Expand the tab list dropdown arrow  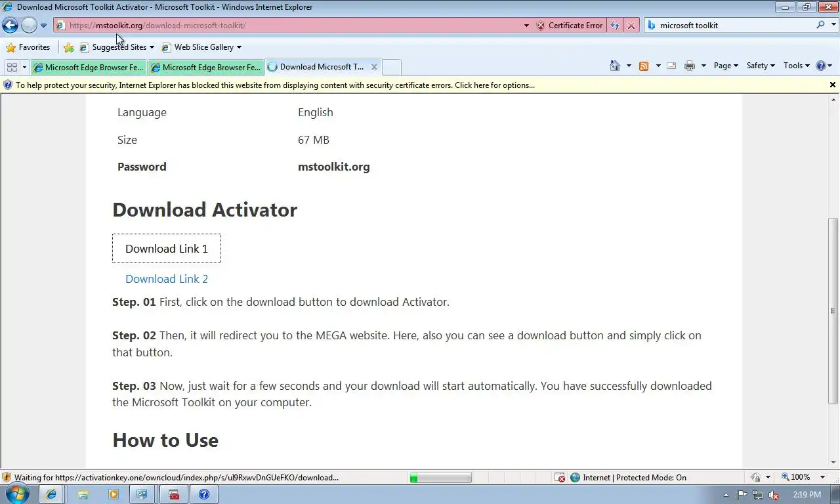click(24, 67)
